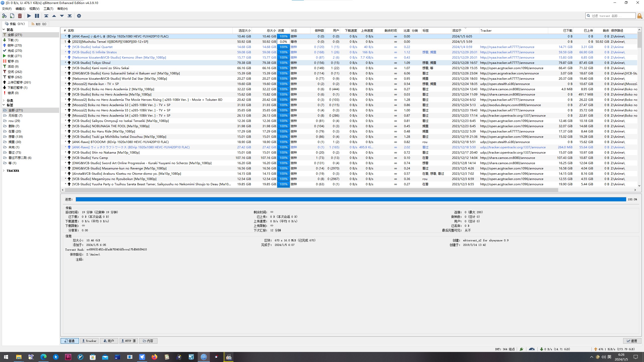The image size is (644, 362).
Task: Select the [VCB-Studio] Tokyo Ghoul torrent row
Action: tap(349, 63)
